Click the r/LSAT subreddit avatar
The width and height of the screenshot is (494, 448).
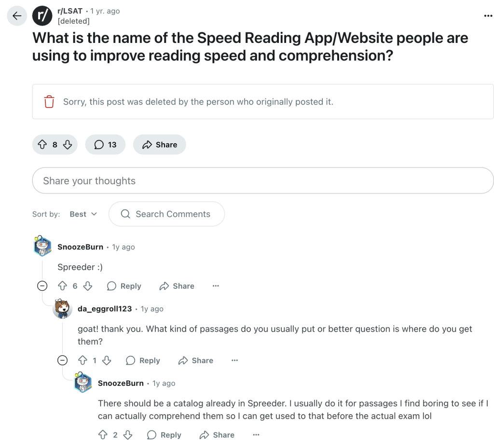(x=41, y=15)
